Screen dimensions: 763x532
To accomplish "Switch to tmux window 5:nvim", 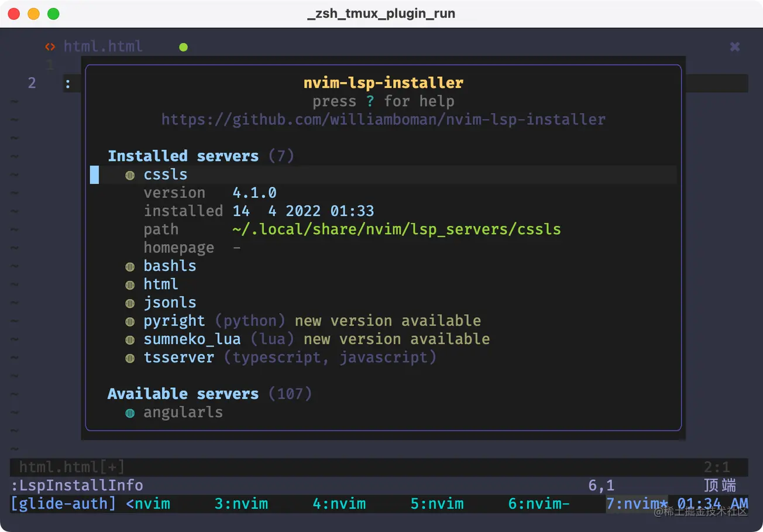I will [x=437, y=503].
